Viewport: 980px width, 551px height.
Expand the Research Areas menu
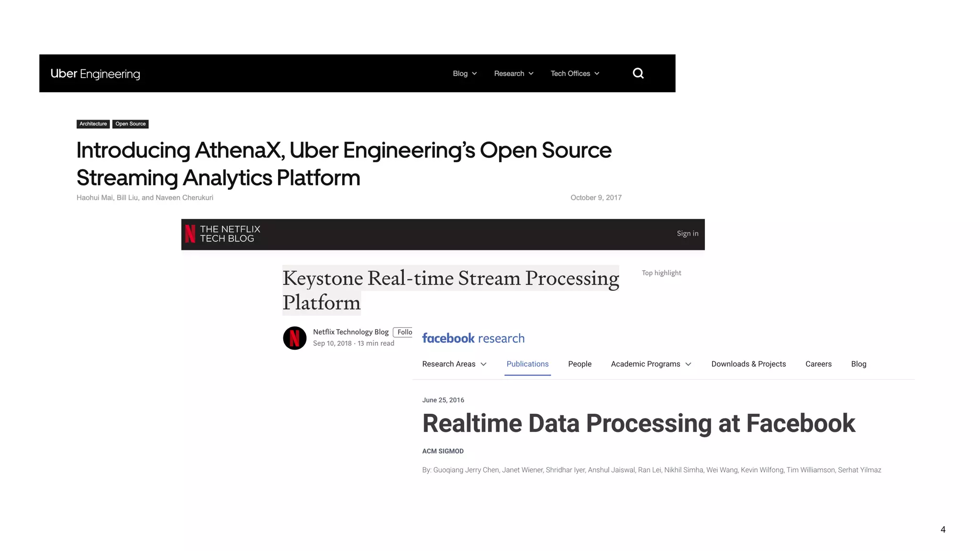coord(454,364)
